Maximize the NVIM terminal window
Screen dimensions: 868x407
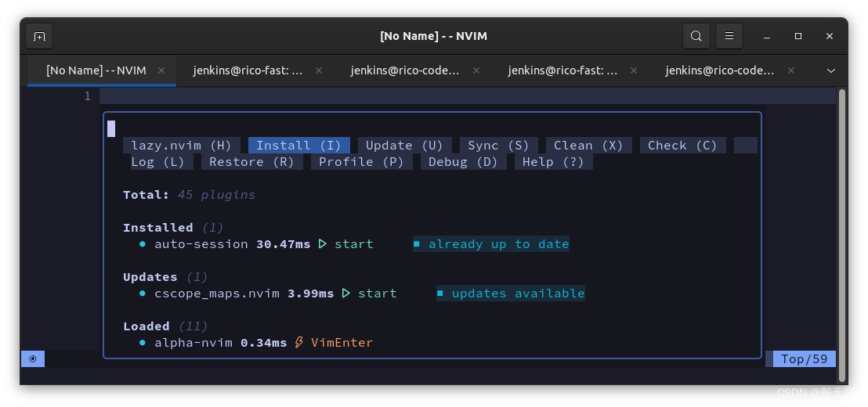798,37
